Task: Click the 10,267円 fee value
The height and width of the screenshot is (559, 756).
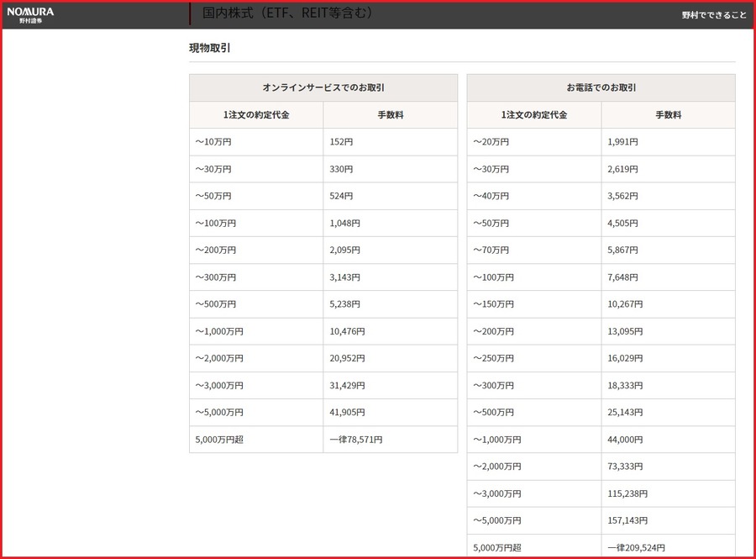Action: 625,304
